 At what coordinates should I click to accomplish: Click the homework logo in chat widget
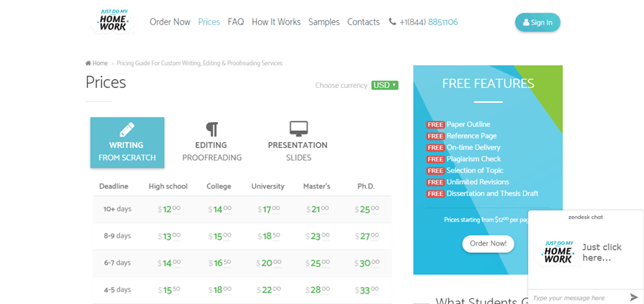[x=558, y=252]
